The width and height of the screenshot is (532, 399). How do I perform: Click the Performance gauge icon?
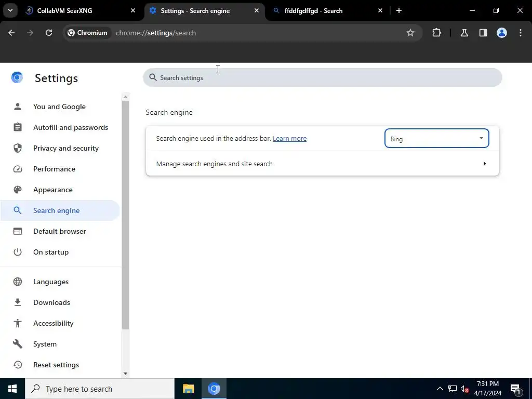click(18, 169)
